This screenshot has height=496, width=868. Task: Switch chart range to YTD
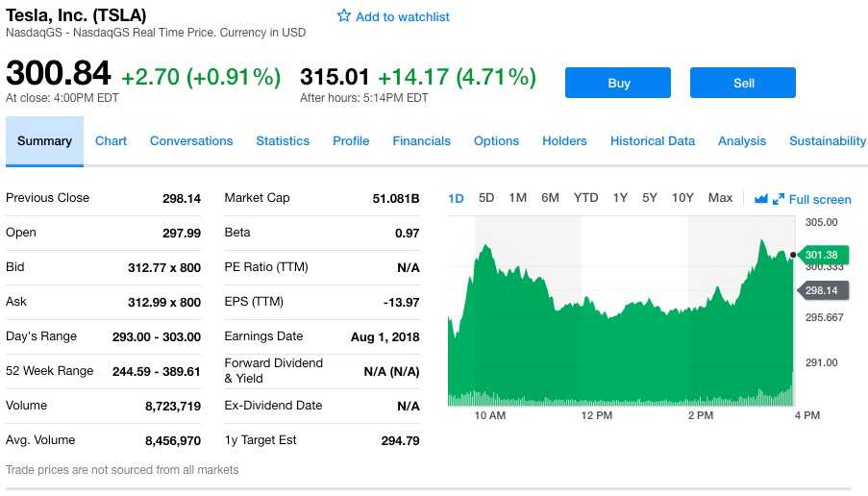pos(585,198)
